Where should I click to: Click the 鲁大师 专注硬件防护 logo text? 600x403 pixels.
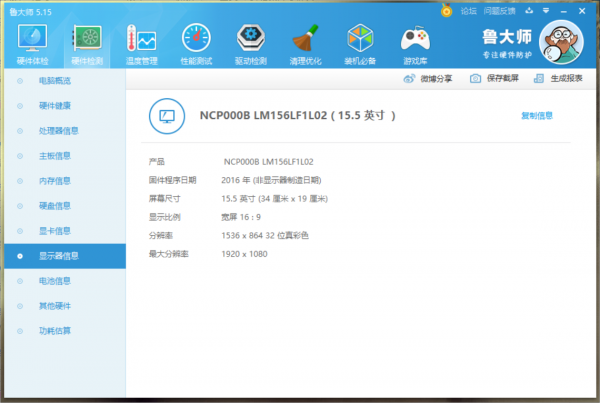[x=507, y=44]
